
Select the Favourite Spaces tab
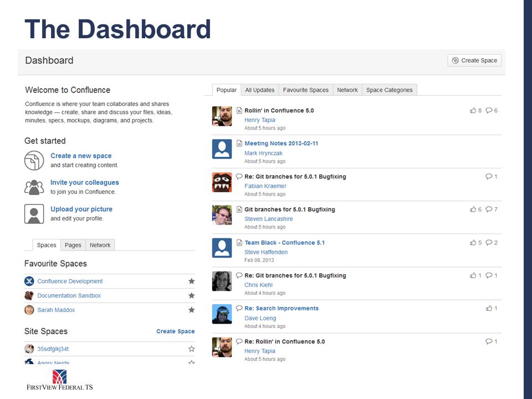tap(306, 90)
